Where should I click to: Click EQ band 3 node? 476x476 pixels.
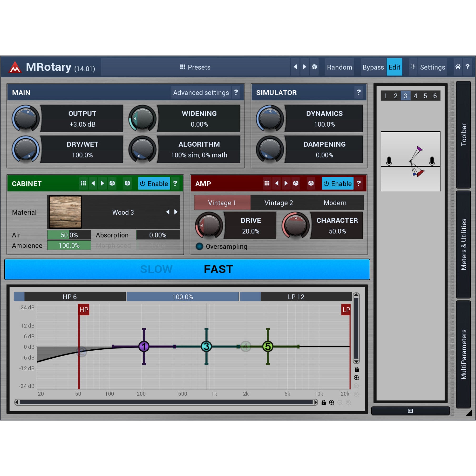[206, 346]
